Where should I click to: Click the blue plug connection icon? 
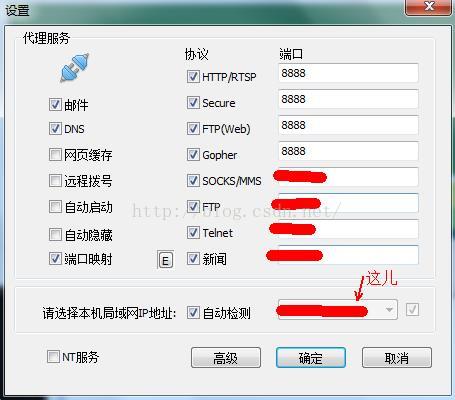(x=75, y=68)
